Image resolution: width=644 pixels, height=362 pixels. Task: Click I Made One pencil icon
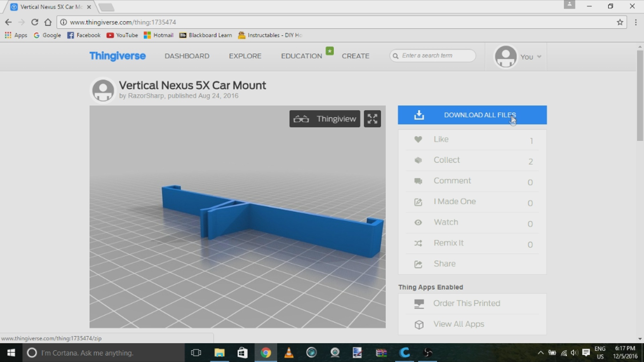tap(418, 202)
